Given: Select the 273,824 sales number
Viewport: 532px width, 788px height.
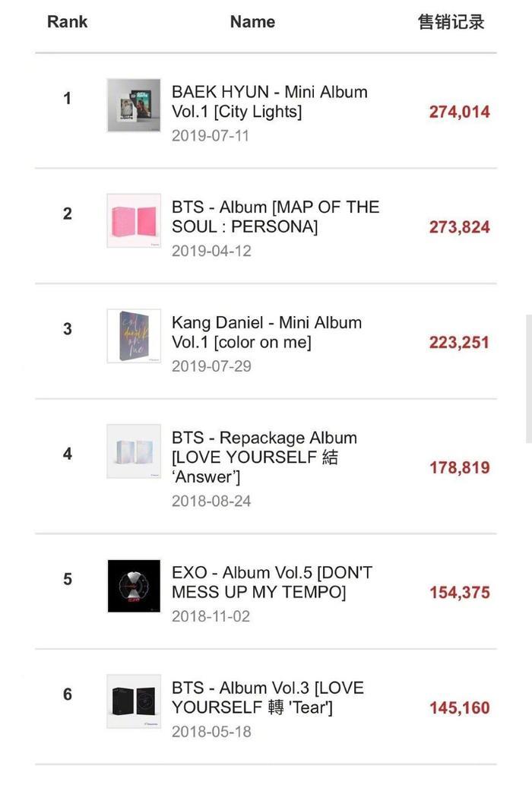Looking at the screenshot, I should tap(459, 227).
